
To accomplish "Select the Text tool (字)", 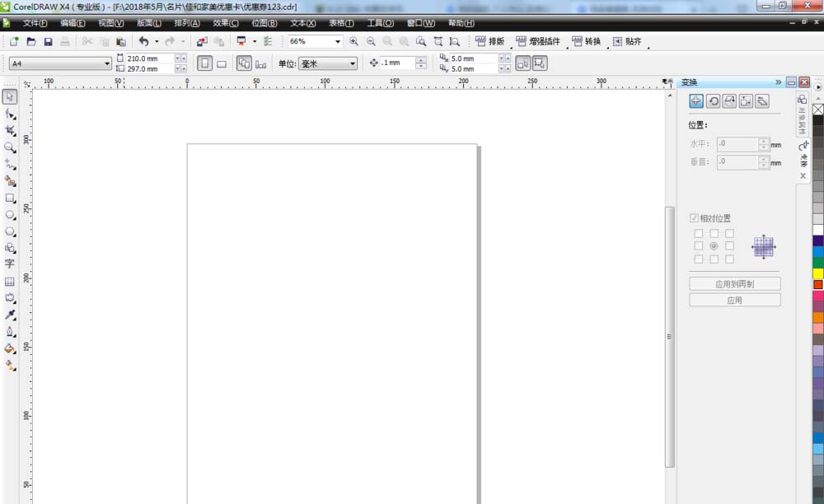I will [x=9, y=264].
